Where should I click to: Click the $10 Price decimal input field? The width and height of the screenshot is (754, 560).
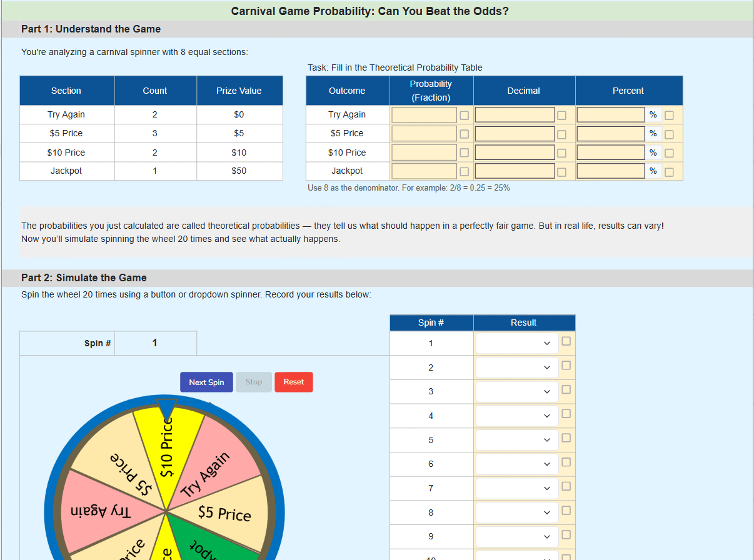(x=515, y=152)
